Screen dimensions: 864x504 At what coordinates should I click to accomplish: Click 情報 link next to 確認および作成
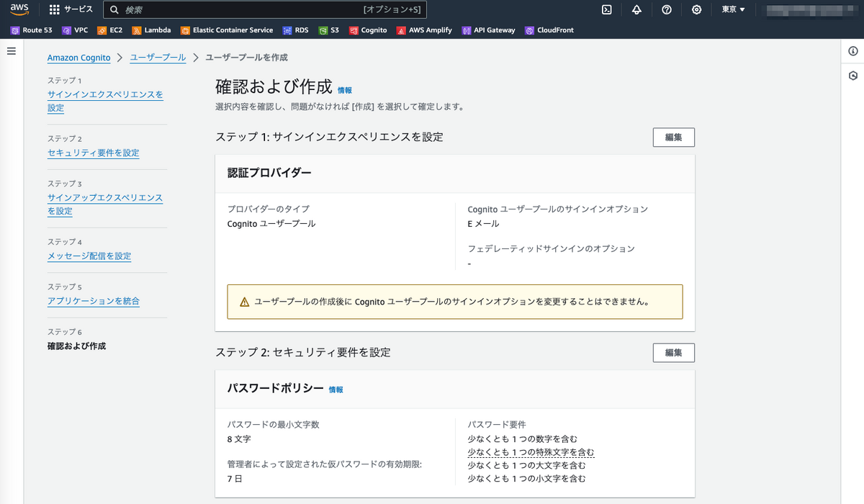(345, 91)
